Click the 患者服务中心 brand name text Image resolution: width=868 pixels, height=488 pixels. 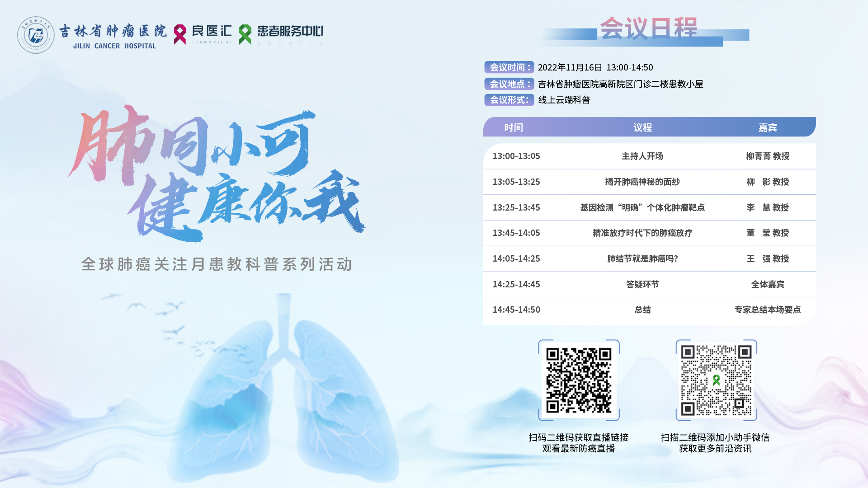click(x=290, y=31)
